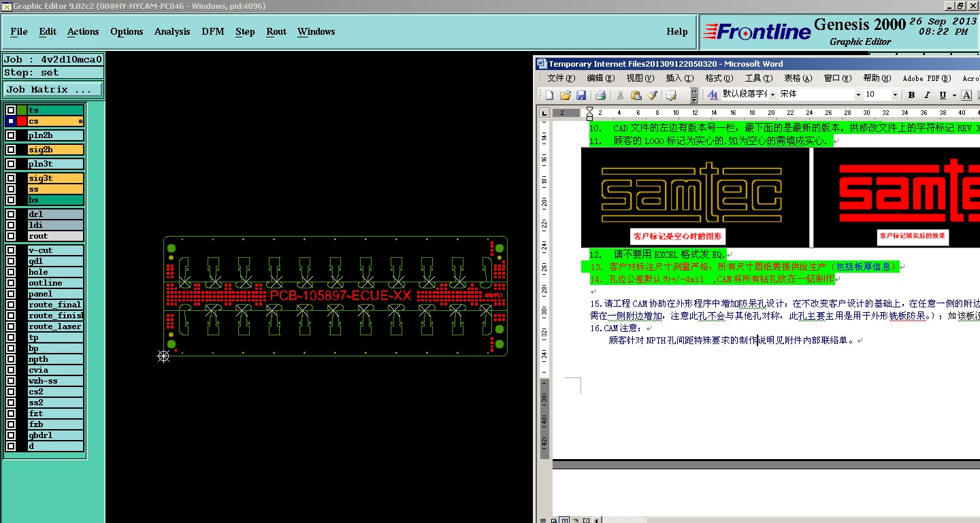The image size is (980, 523).
Task: Open the Help menu in Genesis
Action: point(677,31)
